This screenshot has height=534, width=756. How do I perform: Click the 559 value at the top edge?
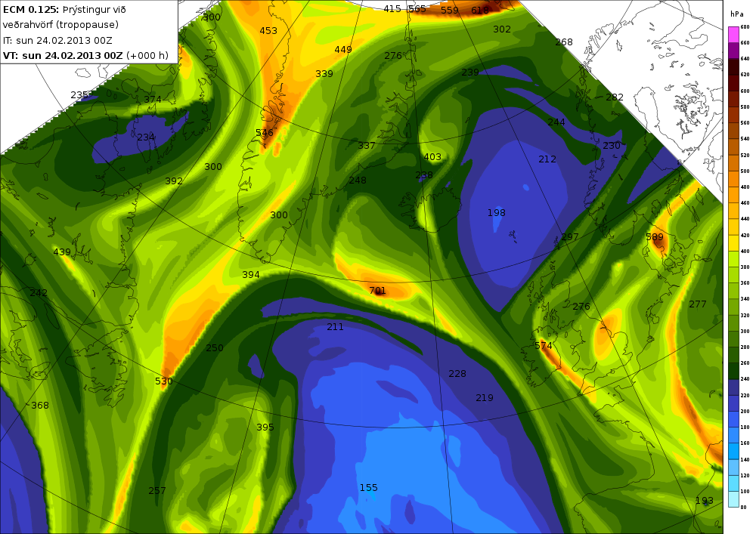[449, 10]
